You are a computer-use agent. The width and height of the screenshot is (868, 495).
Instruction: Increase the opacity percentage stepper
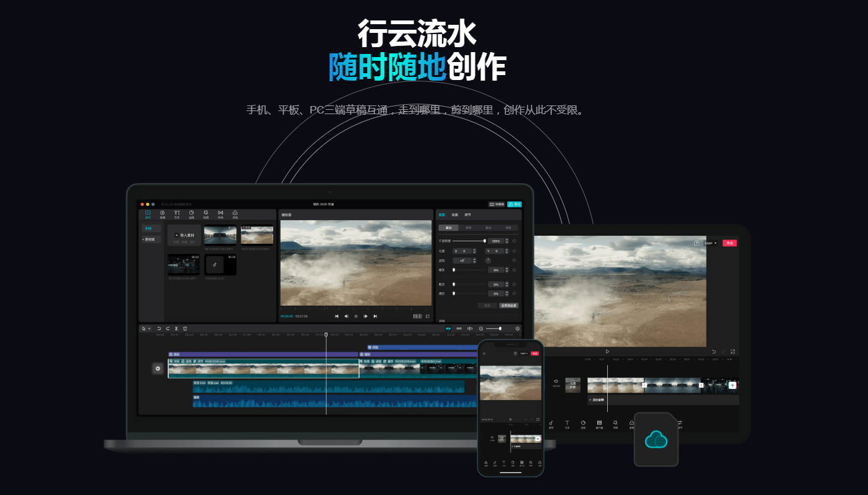(507, 239)
